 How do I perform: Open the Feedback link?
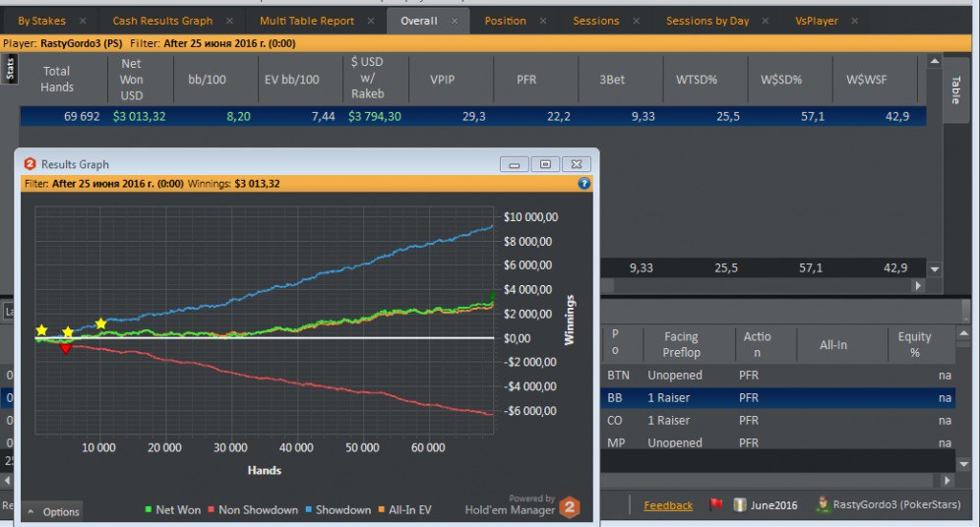coord(668,505)
